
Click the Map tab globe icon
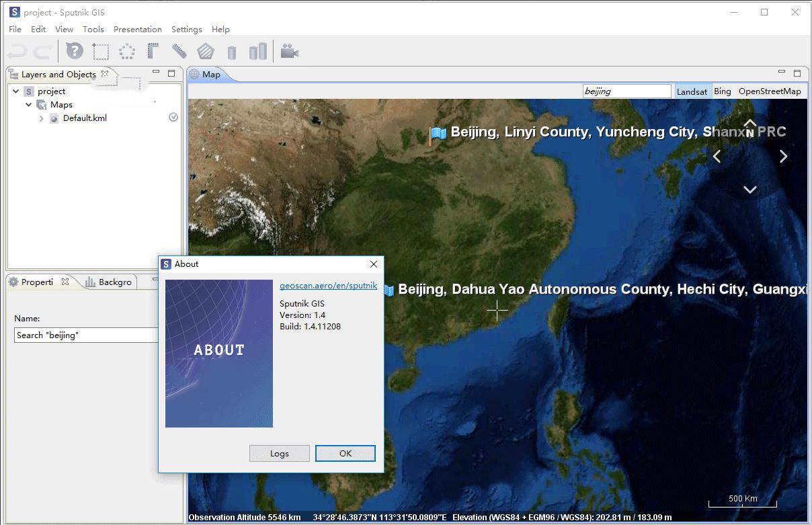(x=194, y=74)
